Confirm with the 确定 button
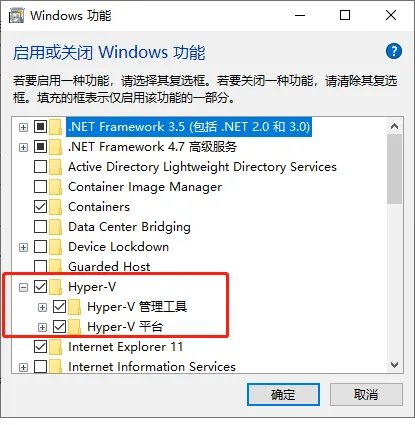The image size is (415, 425). click(283, 395)
